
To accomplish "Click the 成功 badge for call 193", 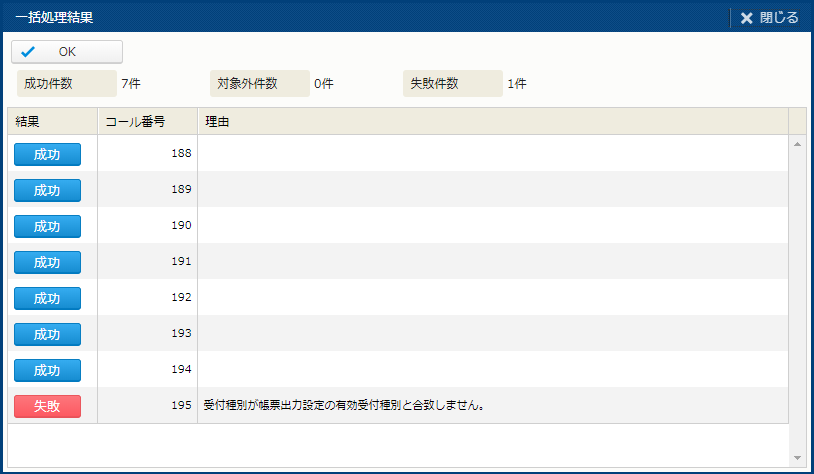I will (47, 334).
